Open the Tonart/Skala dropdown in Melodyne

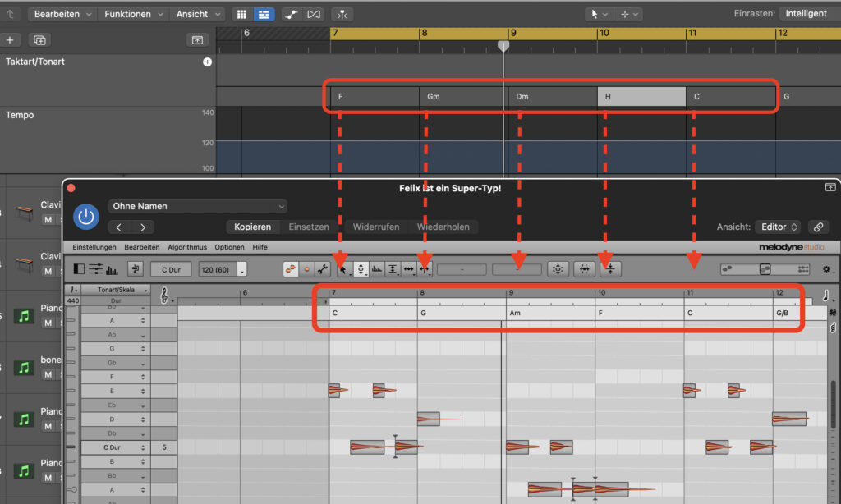pos(116,290)
